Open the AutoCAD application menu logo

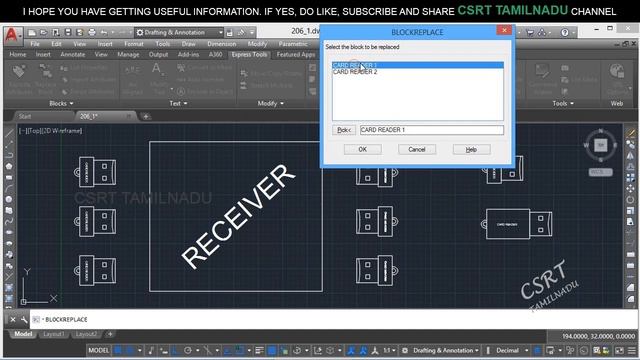tap(12, 35)
